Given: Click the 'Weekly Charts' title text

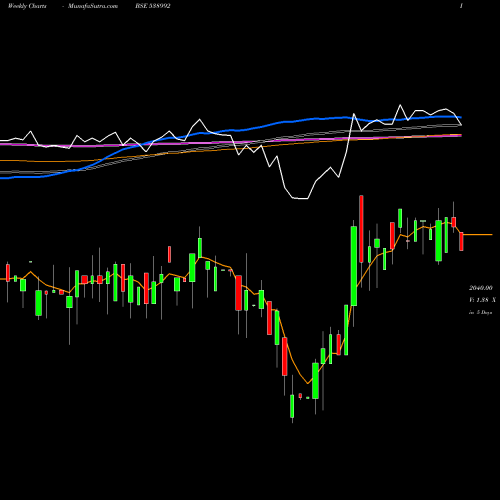Looking at the screenshot, I should 27,6.
